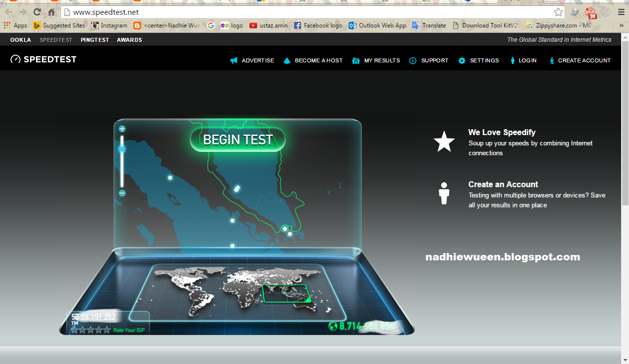
Task: Open the We Love Speedify heading
Action: click(502, 132)
